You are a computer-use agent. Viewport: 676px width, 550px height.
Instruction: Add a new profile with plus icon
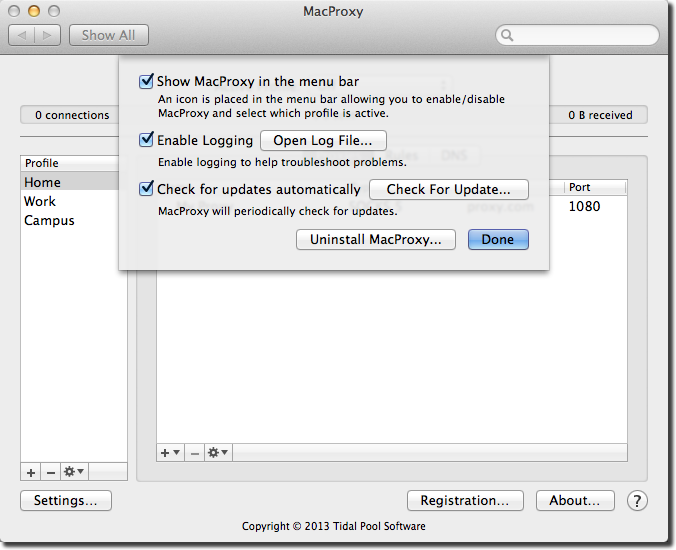click(x=31, y=472)
